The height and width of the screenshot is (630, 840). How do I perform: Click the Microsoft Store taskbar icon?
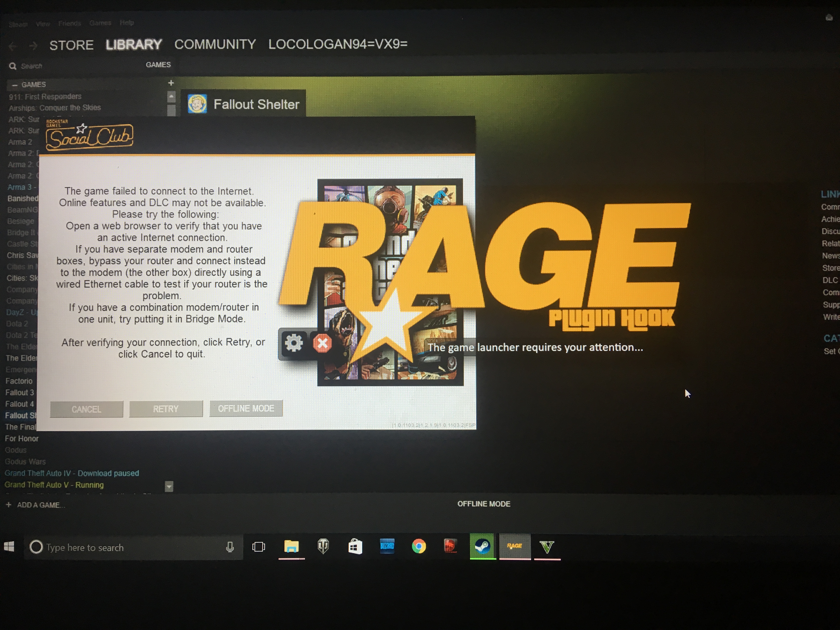355,546
